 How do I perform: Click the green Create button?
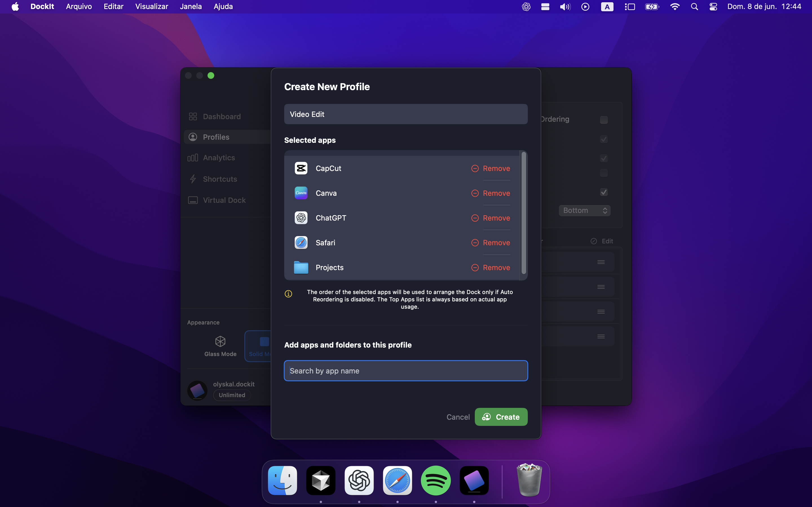(x=501, y=417)
